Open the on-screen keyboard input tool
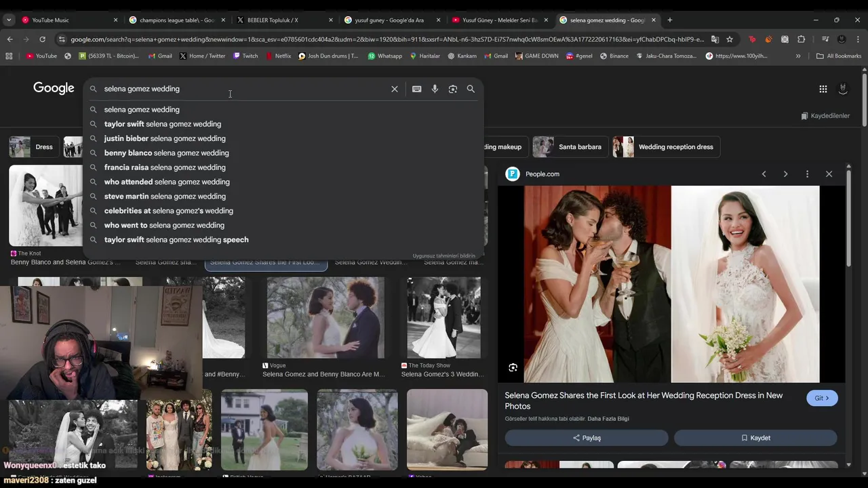This screenshot has width=868, height=488. [x=416, y=89]
